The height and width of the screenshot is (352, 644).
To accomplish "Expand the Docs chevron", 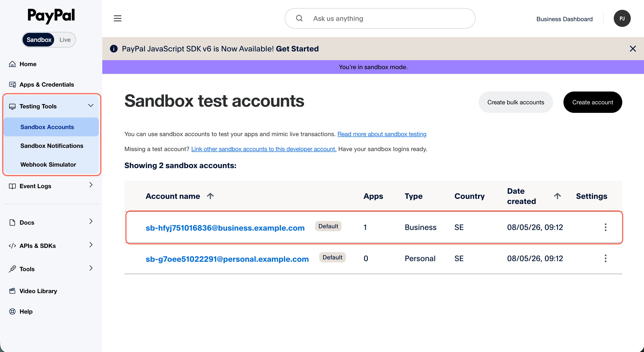I will coord(91,221).
